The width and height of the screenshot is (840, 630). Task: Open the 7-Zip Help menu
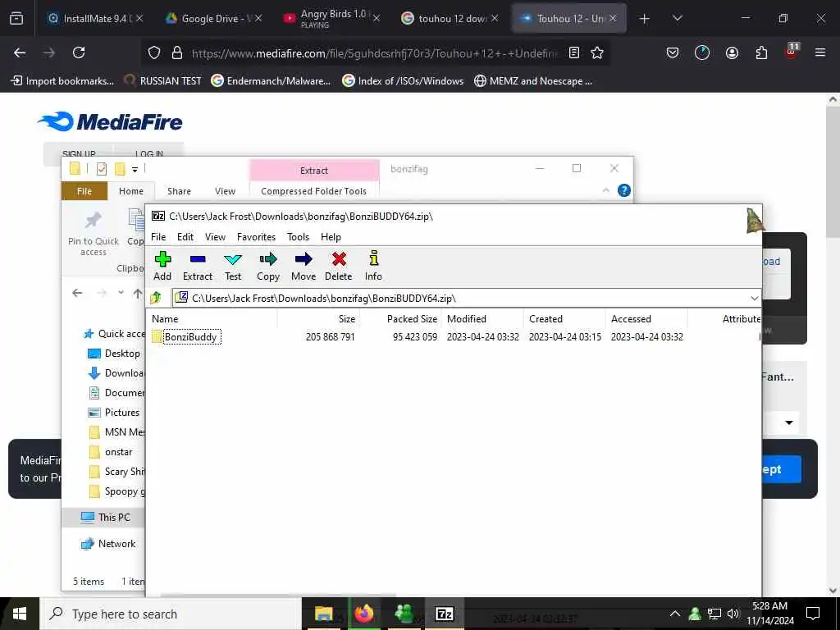[331, 237]
